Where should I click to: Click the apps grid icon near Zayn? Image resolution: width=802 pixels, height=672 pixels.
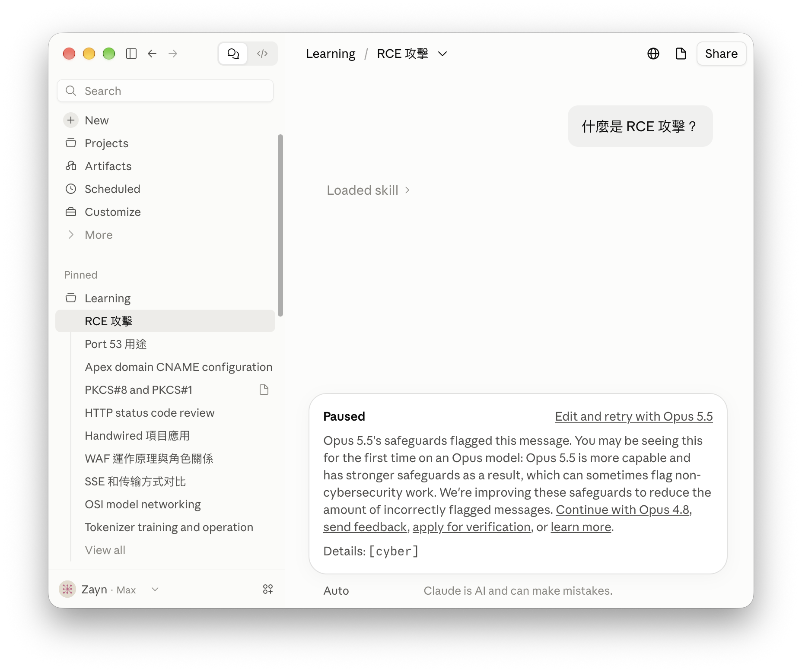[x=268, y=589]
